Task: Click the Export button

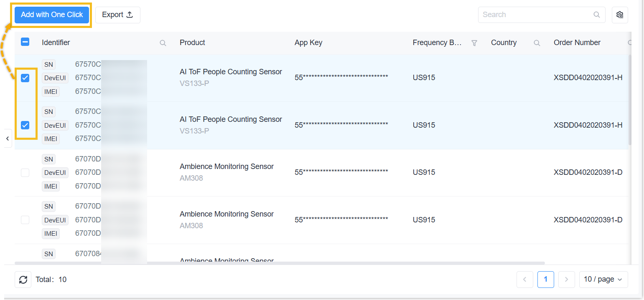Action: point(117,15)
